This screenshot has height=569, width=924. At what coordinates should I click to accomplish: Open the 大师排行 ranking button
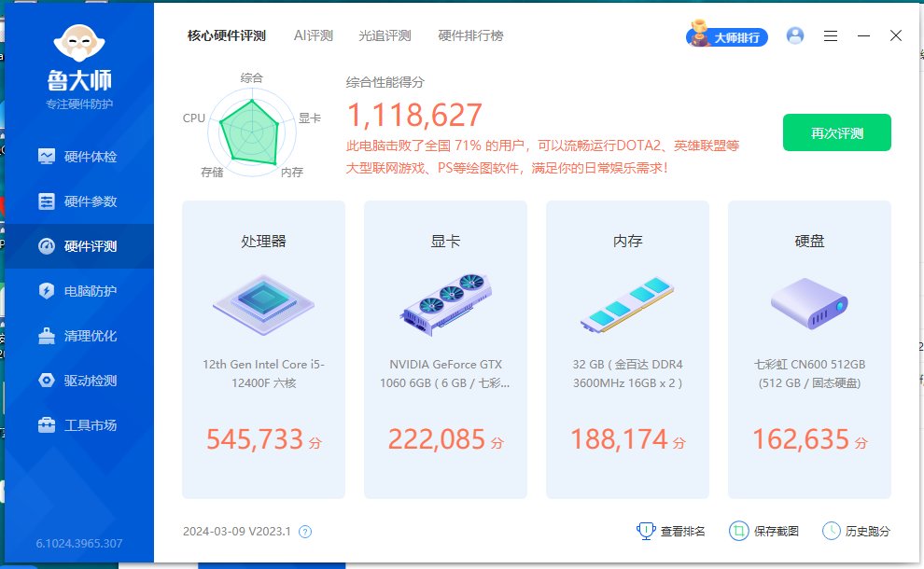(727, 36)
